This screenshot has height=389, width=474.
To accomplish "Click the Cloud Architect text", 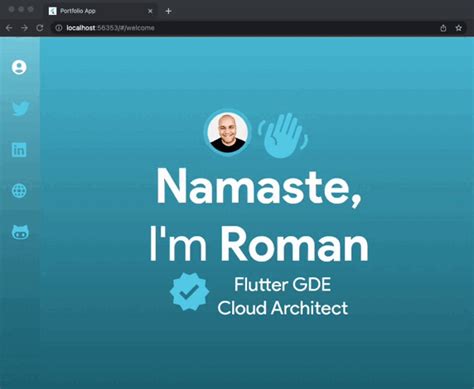I will coord(283,308).
